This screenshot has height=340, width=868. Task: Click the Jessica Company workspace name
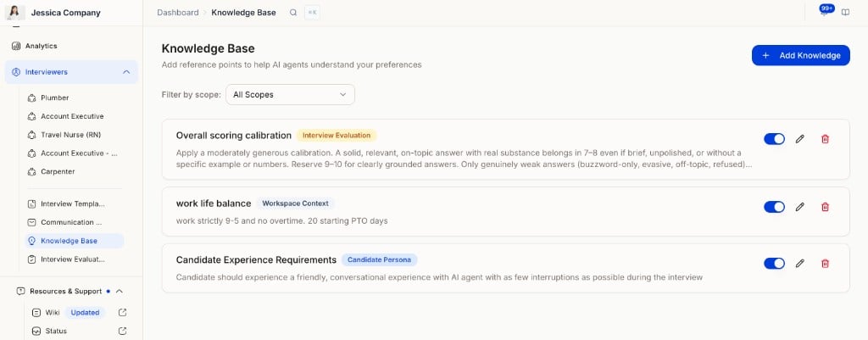[x=66, y=12]
